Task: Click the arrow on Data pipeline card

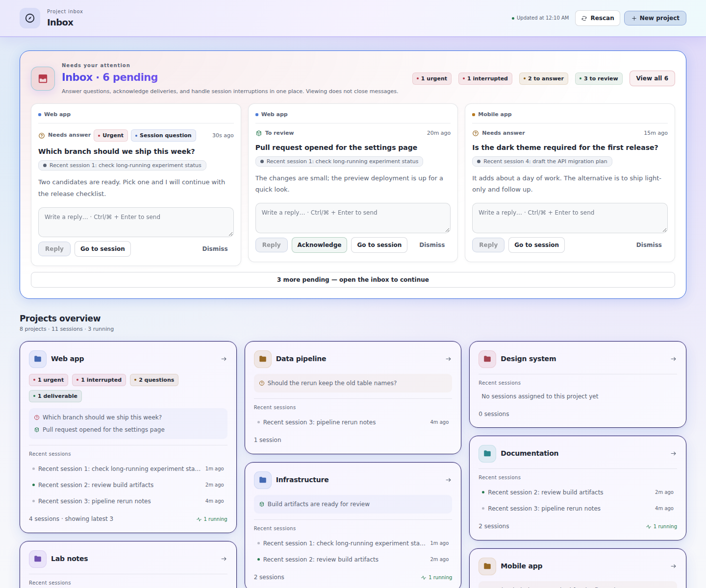Action: [x=449, y=359]
